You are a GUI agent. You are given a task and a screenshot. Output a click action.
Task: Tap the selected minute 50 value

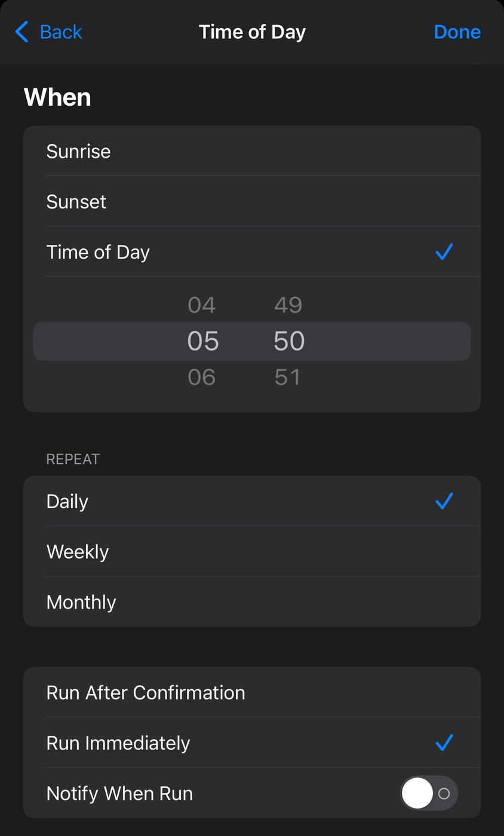click(x=289, y=341)
